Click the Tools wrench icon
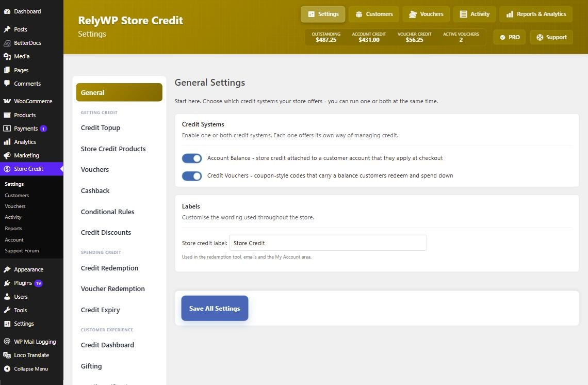The image size is (588, 385). click(x=7, y=310)
